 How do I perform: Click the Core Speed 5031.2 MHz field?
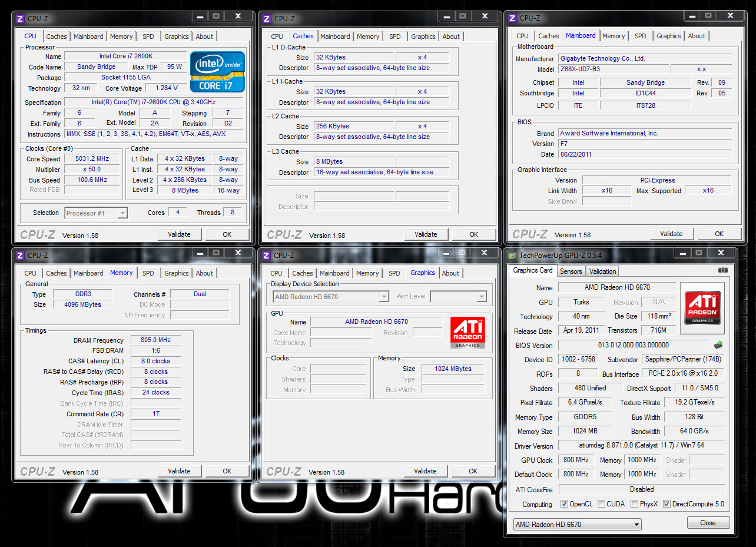92,159
